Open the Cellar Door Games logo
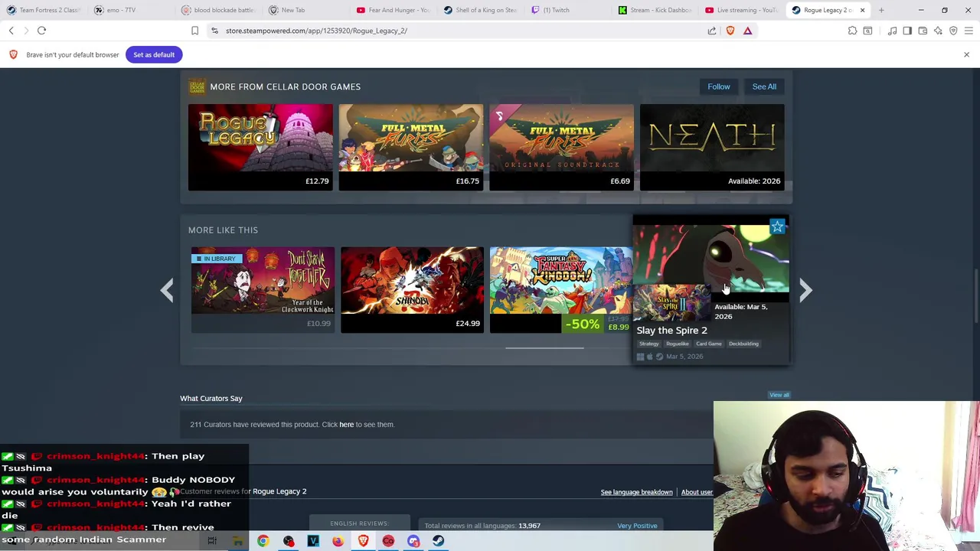This screenshot has height=551, width=980. [197, 86]
